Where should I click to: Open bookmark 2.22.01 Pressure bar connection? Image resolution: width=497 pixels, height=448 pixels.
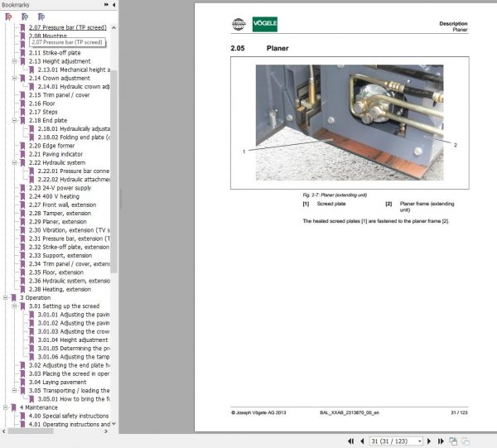[74, 171]
